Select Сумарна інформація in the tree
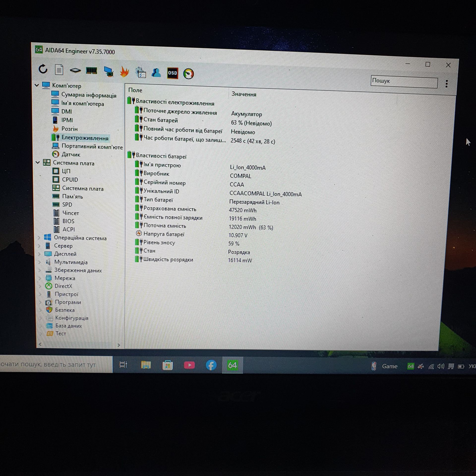 pos(89,95)
